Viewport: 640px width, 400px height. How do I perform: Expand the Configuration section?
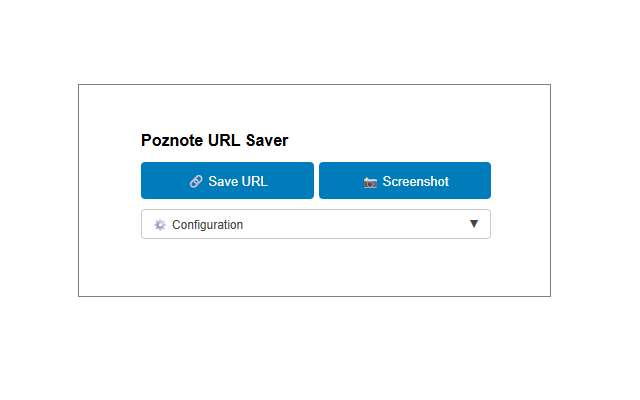[x=316, y=224]
